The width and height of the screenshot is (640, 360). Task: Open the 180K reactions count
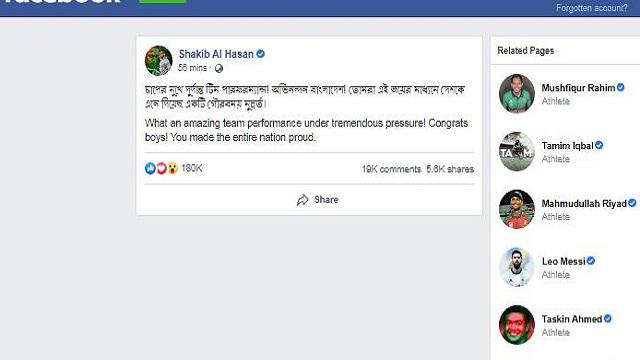click(191, 168)
